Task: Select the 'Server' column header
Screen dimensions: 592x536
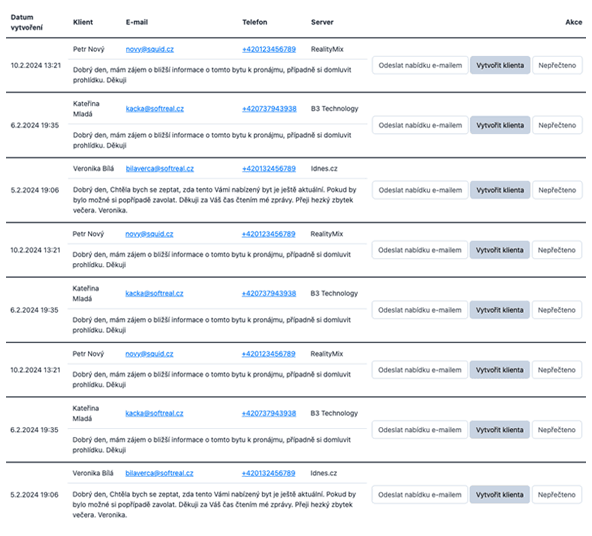Action: (322, 22)
